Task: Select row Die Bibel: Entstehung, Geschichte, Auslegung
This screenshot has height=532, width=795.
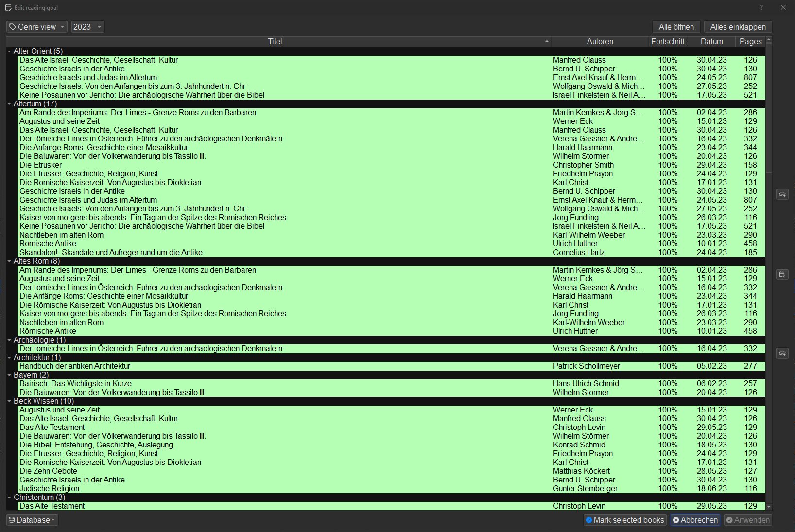Action: (x=392, y=445)
